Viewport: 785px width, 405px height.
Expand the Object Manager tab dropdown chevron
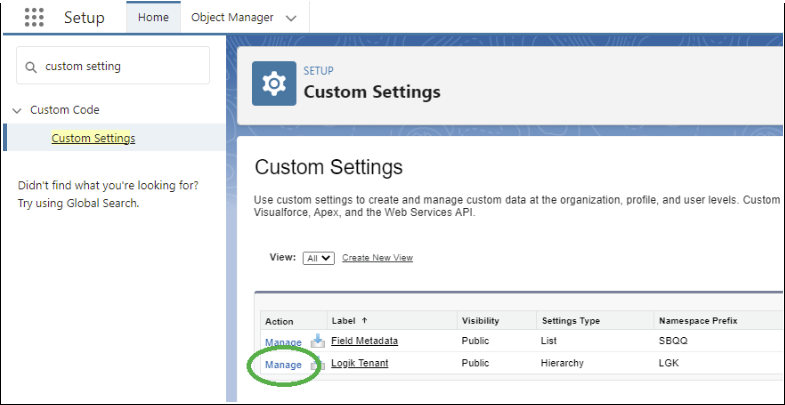pos(291,18)
